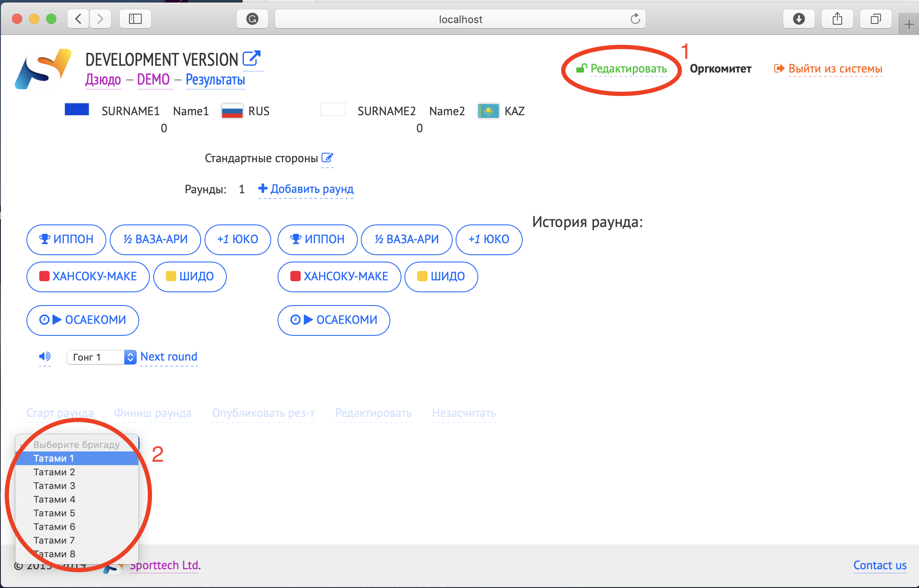Open the Гонг 1 dropdown selector

[101, 357]
